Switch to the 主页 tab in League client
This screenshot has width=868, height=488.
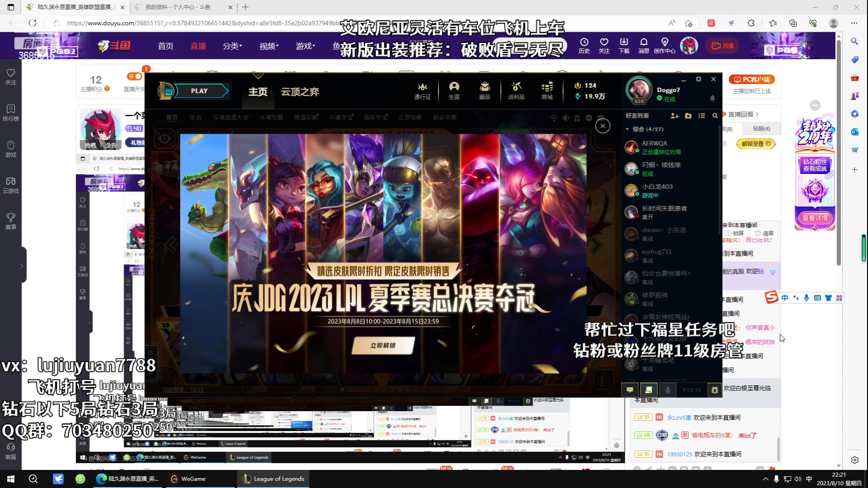coord(258,92)
